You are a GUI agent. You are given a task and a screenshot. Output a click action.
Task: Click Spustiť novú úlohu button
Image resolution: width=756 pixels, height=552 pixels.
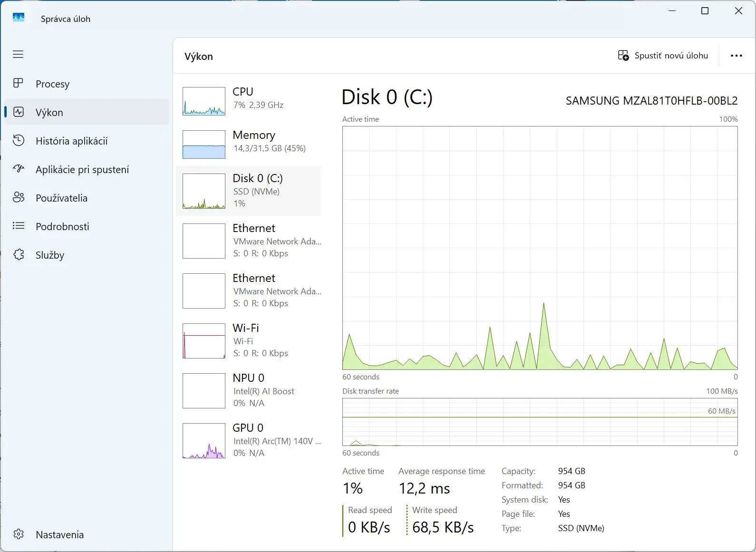pyautogui.click(x=663, y=56)
